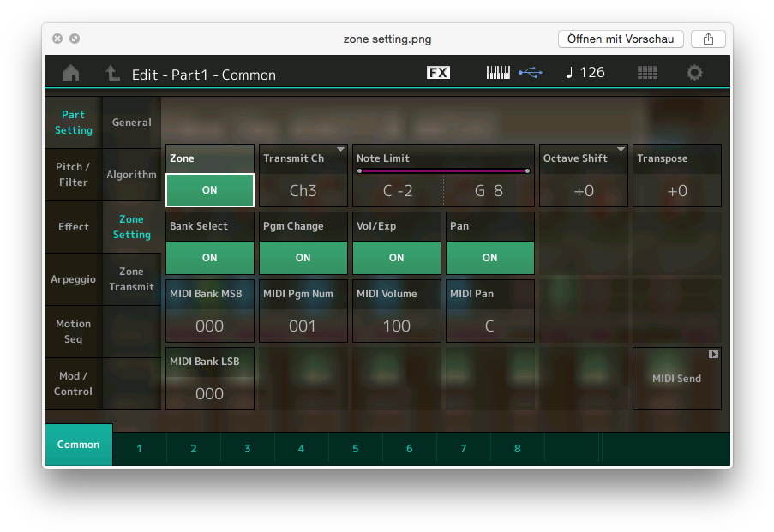The width and height of the screenshot is (774, 532).
Task: Open the FX icon in header
Action: click(438, 73)
